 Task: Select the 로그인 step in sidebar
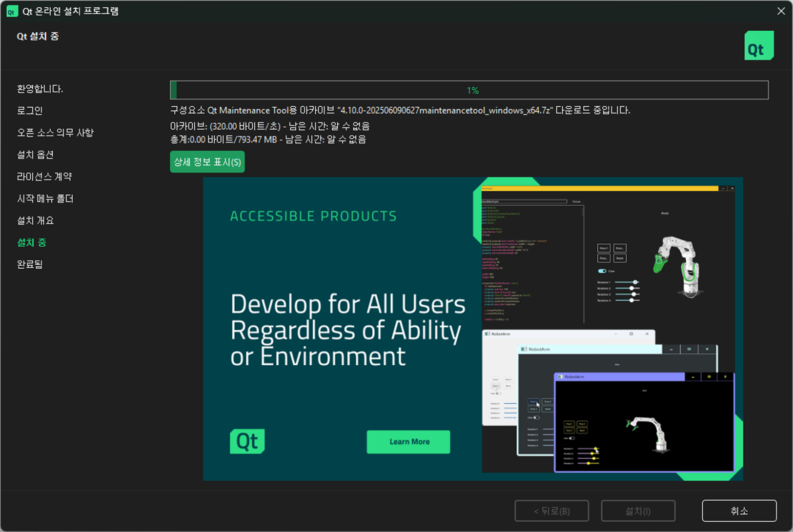pos(30,111)
